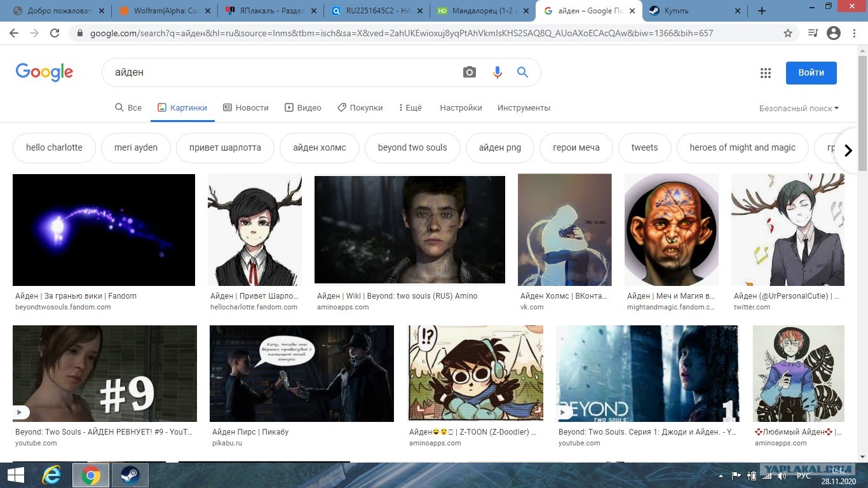
Task: Filter by 'hello charlotte' chip
Action: pos(54,147)
